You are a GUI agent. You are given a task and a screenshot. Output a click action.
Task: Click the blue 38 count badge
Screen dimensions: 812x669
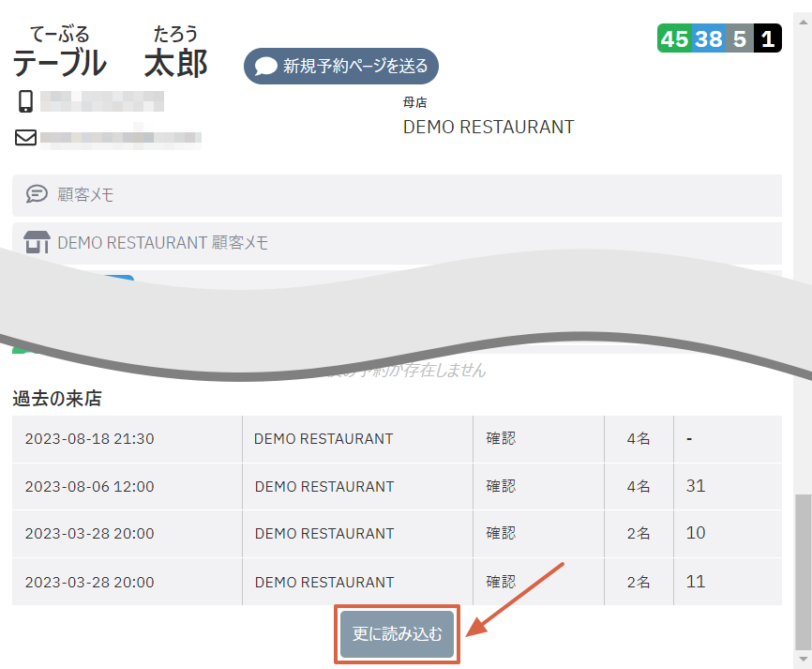pyautogui.click(x=709, y=38)
